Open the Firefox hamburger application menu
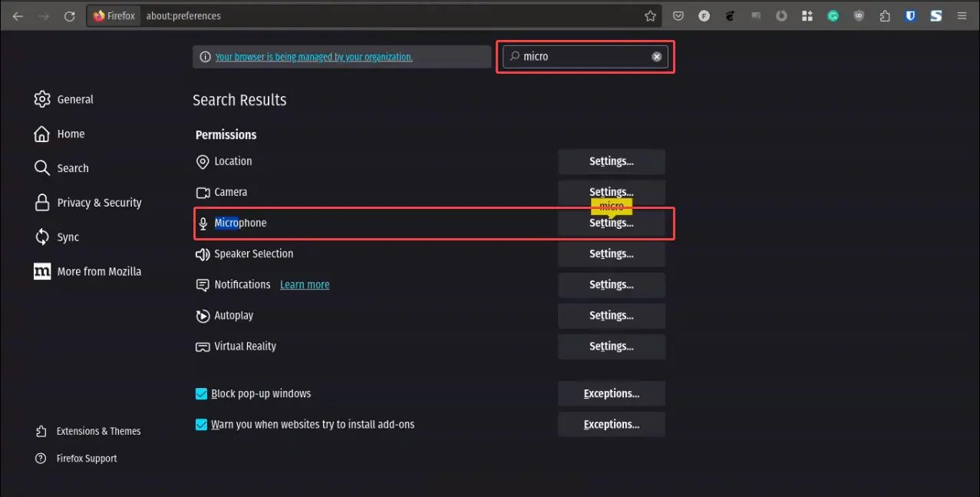This screenshot has width=980, height=497. pyautogui.click(x=962, y=15)
